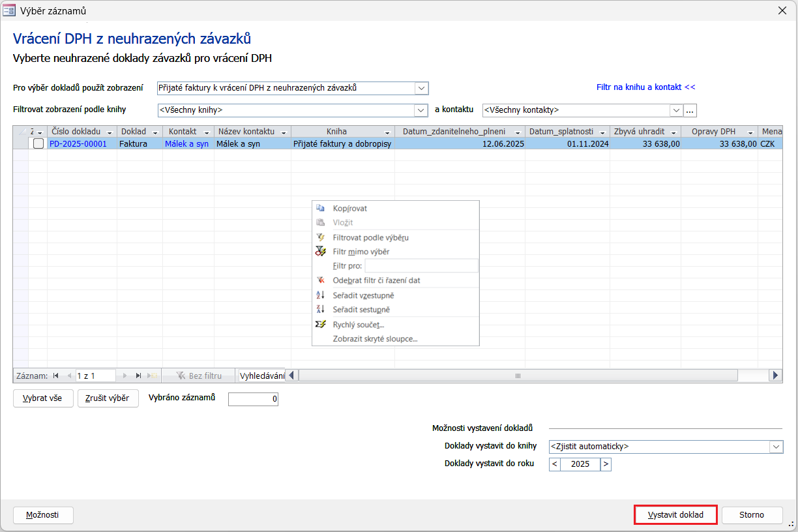This screenshot has width=798, height=532.
Task: Open Datum_splatnosti column filter arrow
Action: (x=602, y=132)
